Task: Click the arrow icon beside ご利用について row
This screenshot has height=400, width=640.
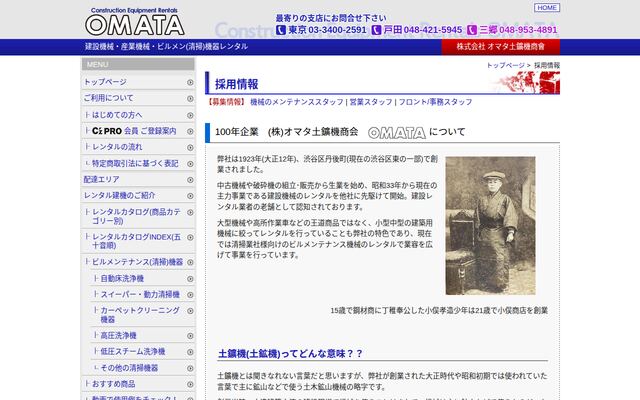Action: click(190, 99)
